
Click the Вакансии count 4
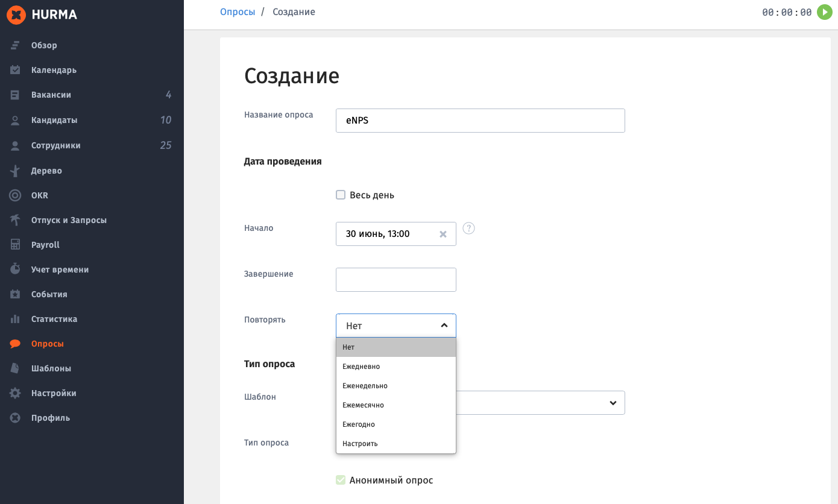click(168, 95)
